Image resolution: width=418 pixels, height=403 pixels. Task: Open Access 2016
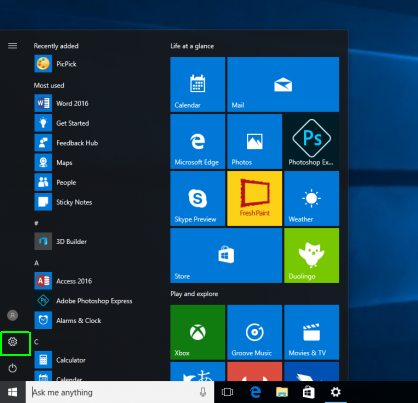tap(63, 281)
